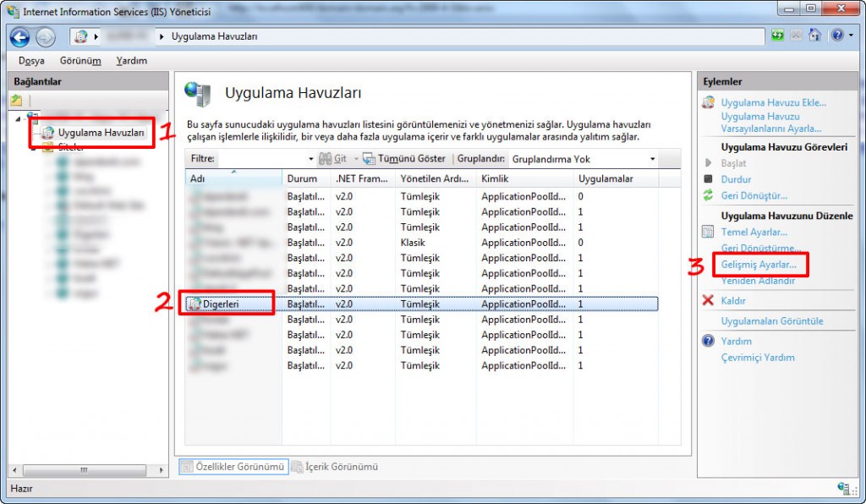Sort by the Kimlik column header
The width and height of the screenshot is (866, 504).
(524, 179)
